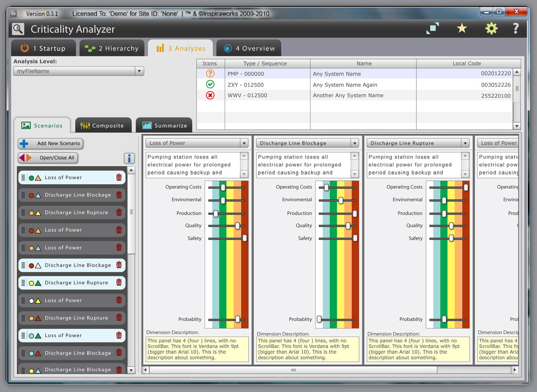Click the orange question status icon for PMP row
This screenshot has width=537, height=392.
coord(210,74)
